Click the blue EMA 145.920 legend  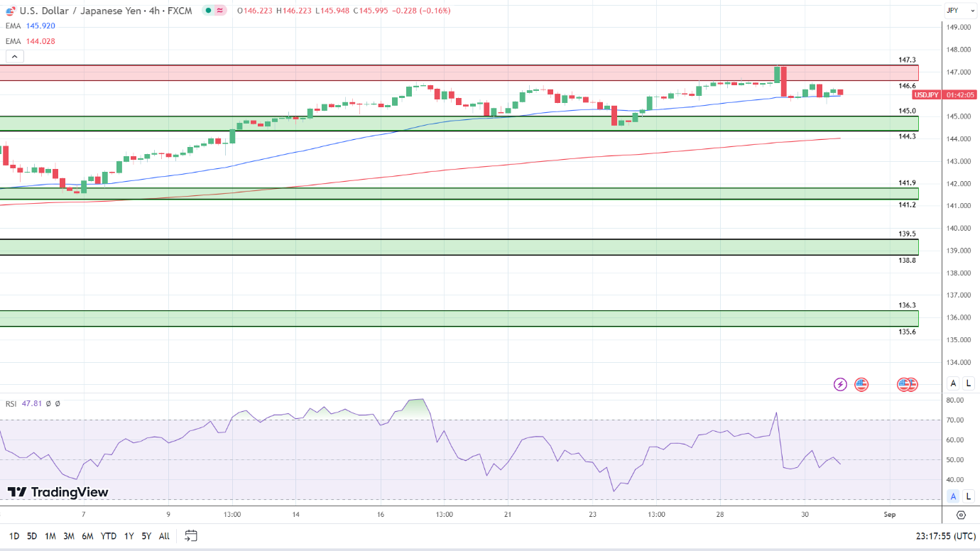(x=30, y=26)
